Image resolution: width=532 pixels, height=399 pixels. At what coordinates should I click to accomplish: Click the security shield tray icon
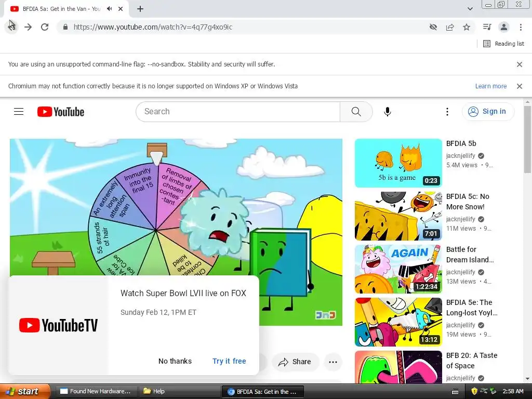474,391
